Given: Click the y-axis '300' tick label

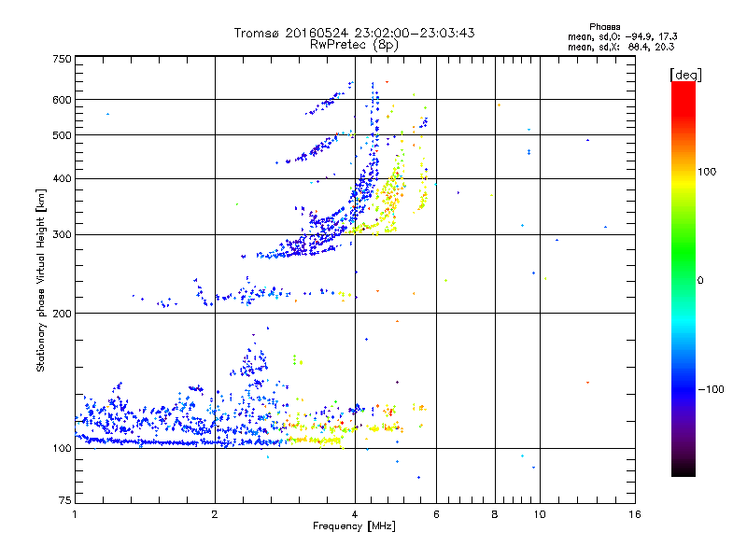Looking at the screenshot, I should [62, 235].
